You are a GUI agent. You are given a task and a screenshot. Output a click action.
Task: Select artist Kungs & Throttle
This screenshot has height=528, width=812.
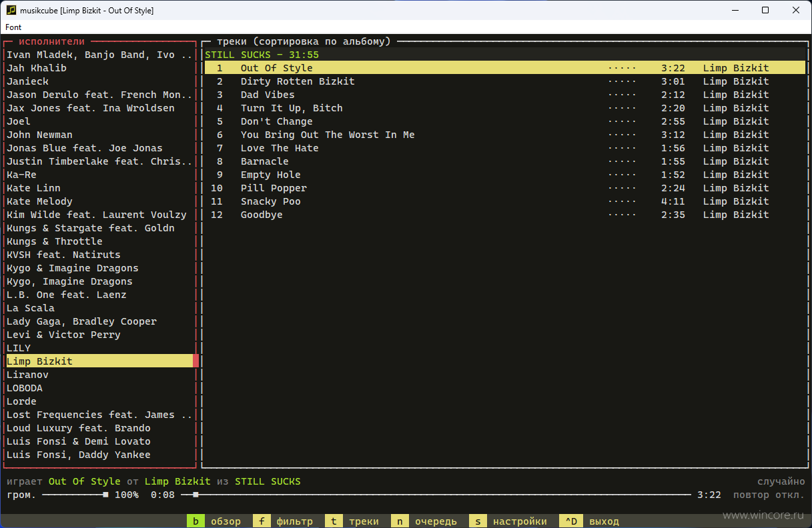pos(99,241)
